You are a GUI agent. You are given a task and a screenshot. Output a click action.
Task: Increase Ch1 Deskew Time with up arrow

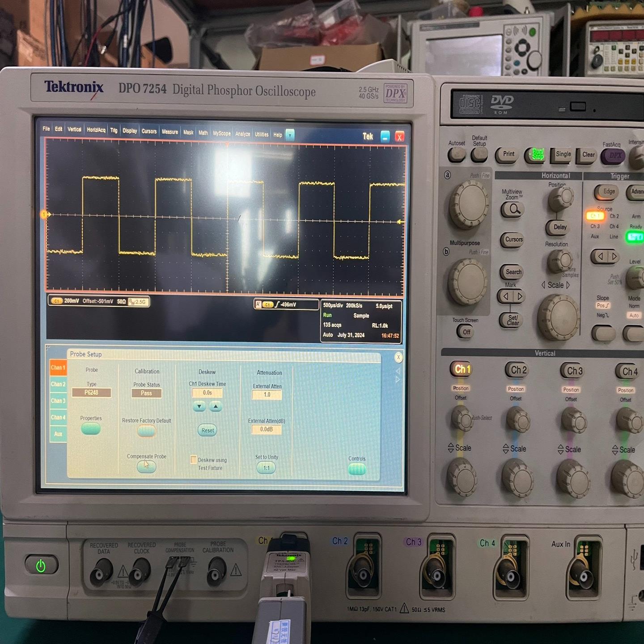(216, 407)
